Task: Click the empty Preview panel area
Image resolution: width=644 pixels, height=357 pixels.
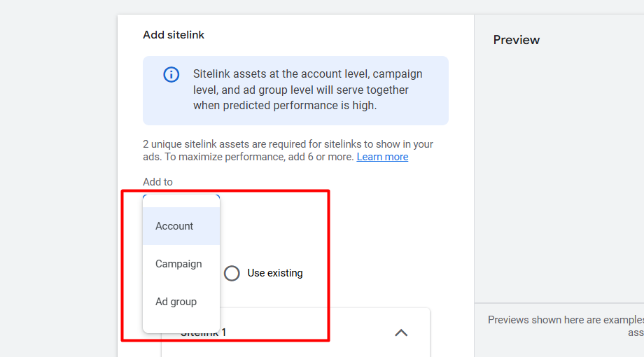Action: [x=559, y=175]
